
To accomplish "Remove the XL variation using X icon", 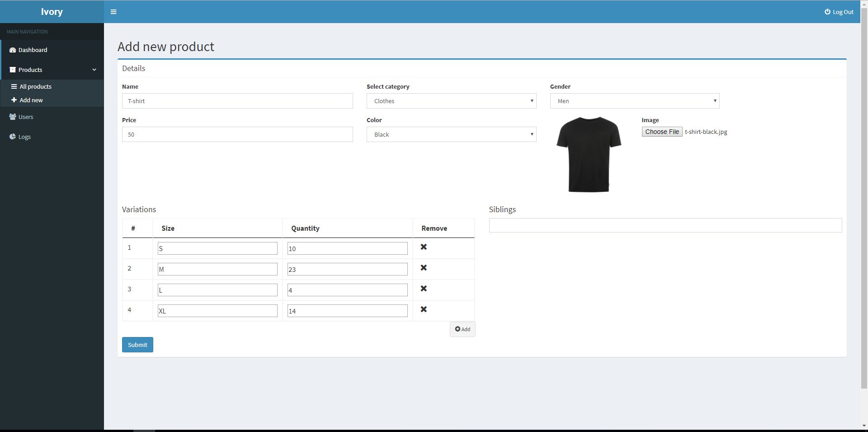I will (x=424, y=309).
